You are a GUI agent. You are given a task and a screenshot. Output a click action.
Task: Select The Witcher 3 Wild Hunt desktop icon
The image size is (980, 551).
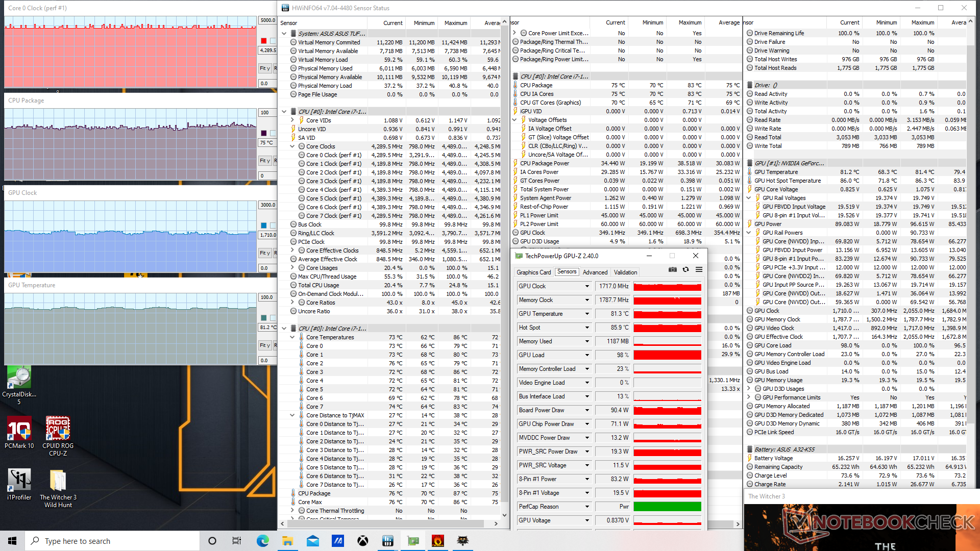pos(58,488)
